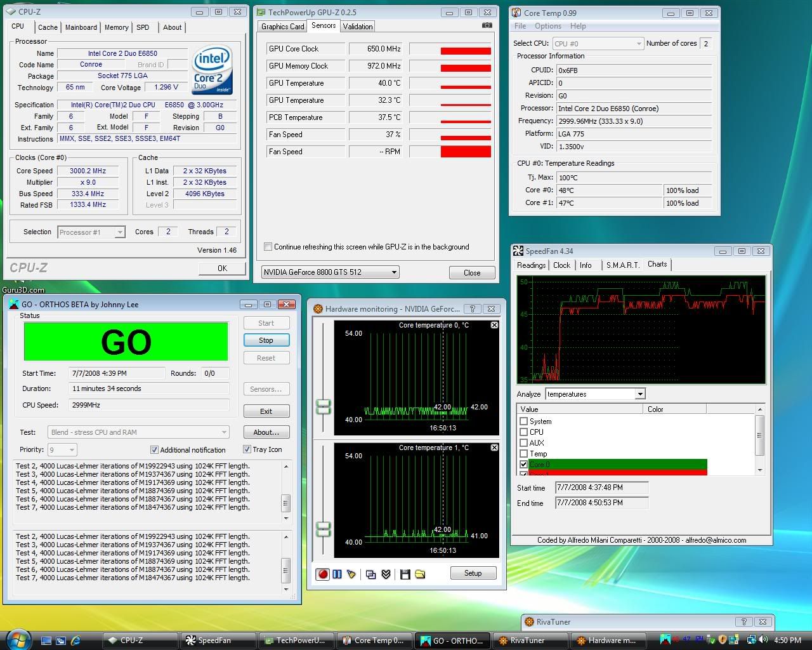This screenshot has height=650, width=812.
Task: Open the Graphics Card tab in GPU-Z
Action: [282, 27]
